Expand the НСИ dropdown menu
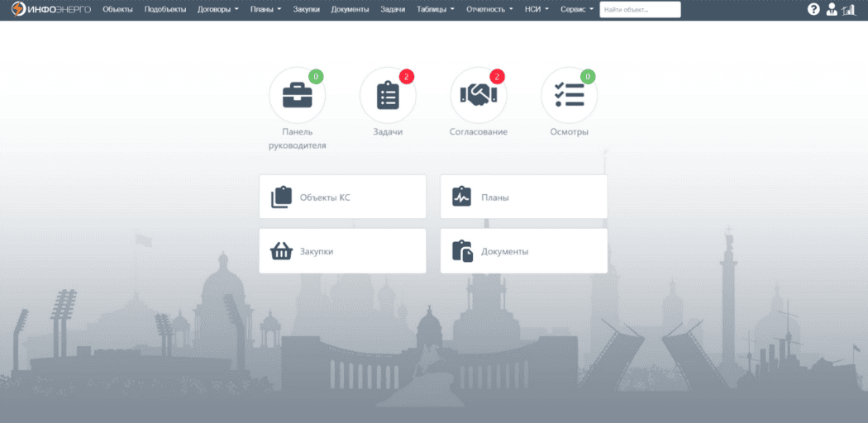 click(537, 10)
